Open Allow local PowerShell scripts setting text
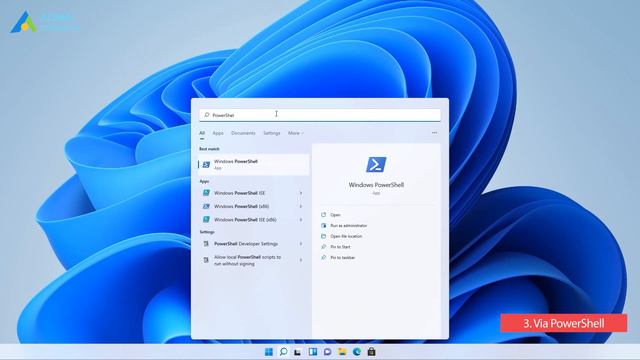This screenshot has width=640, height=360. (247, 260)
